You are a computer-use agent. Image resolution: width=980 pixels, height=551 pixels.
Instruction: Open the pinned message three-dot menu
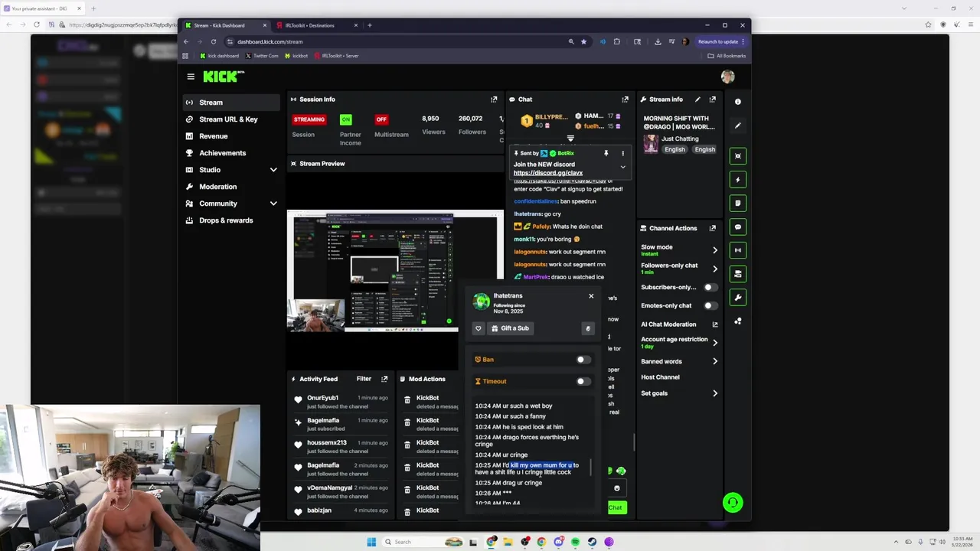click(622, 153)
